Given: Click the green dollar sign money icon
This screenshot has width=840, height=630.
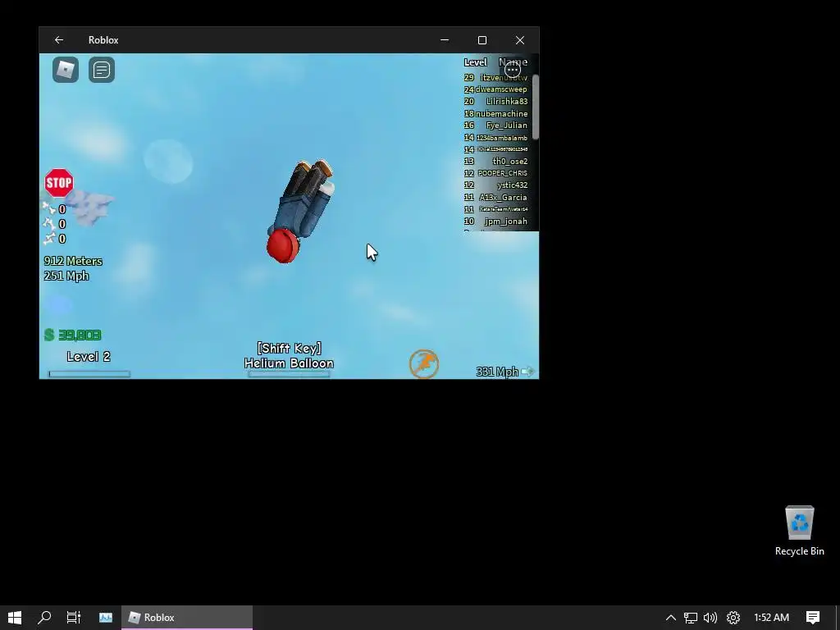Looking at the screenshot, I should (x=49, y=335).
